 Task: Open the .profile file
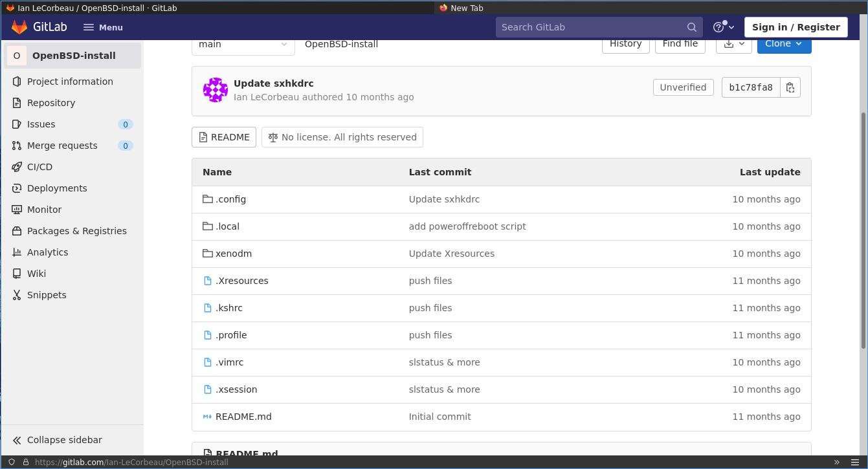pos(231,335)
